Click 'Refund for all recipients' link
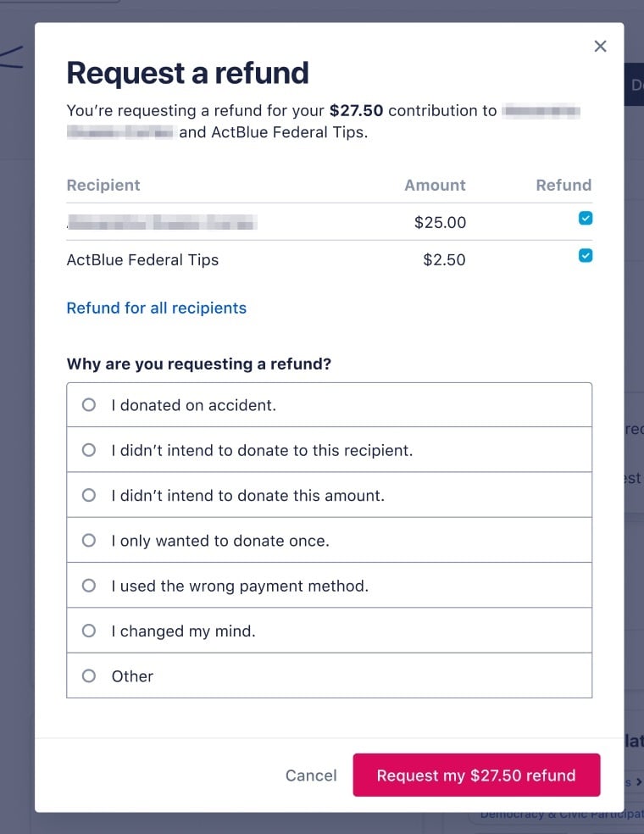 [157, 309]
